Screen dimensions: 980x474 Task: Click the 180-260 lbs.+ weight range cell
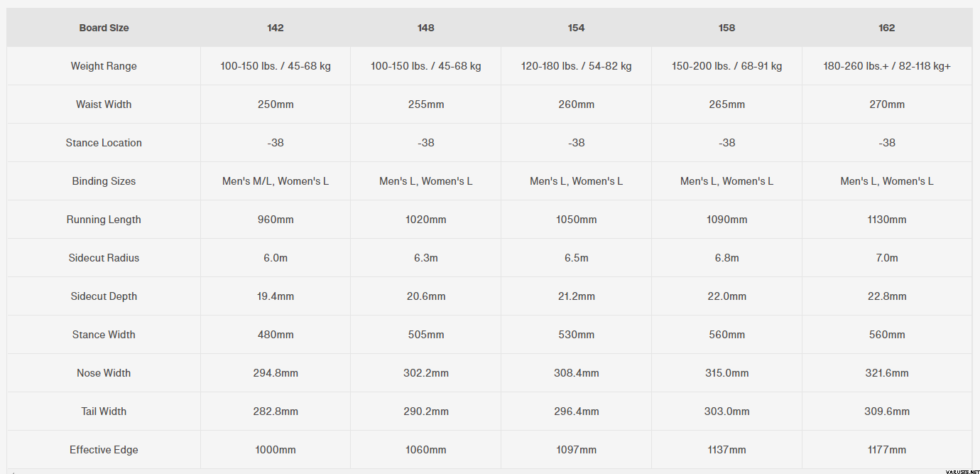887,66
